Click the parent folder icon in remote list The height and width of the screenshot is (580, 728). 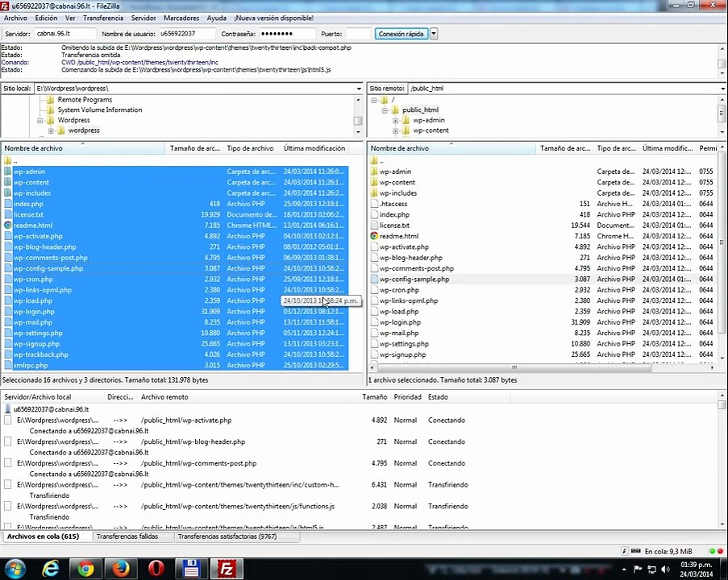point(374,160)
